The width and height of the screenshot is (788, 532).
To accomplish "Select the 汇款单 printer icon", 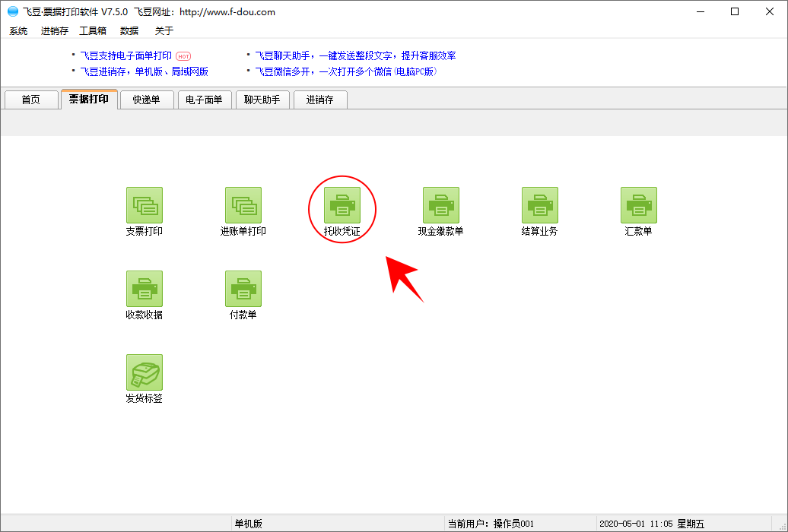I will click(x=638, y=205).
